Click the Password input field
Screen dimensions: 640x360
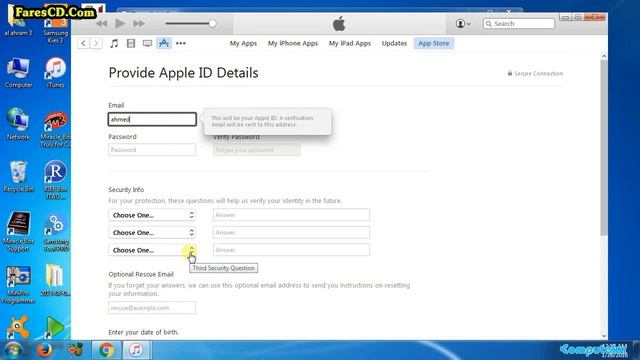pos(152,150)
